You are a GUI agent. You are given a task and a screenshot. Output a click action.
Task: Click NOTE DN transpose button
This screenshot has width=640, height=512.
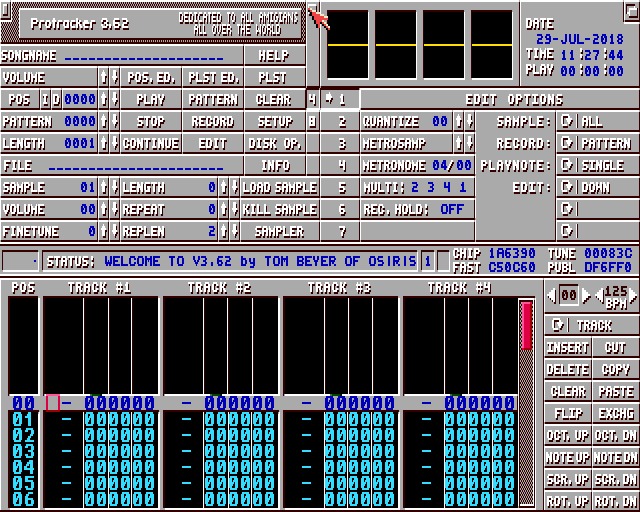[616, 458]
